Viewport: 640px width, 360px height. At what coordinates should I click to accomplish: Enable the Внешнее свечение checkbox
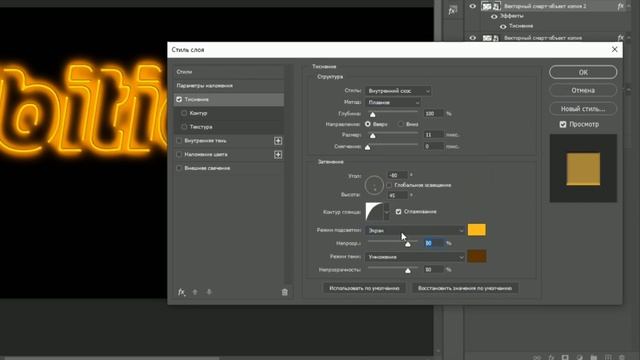click(x=179, y=168)
